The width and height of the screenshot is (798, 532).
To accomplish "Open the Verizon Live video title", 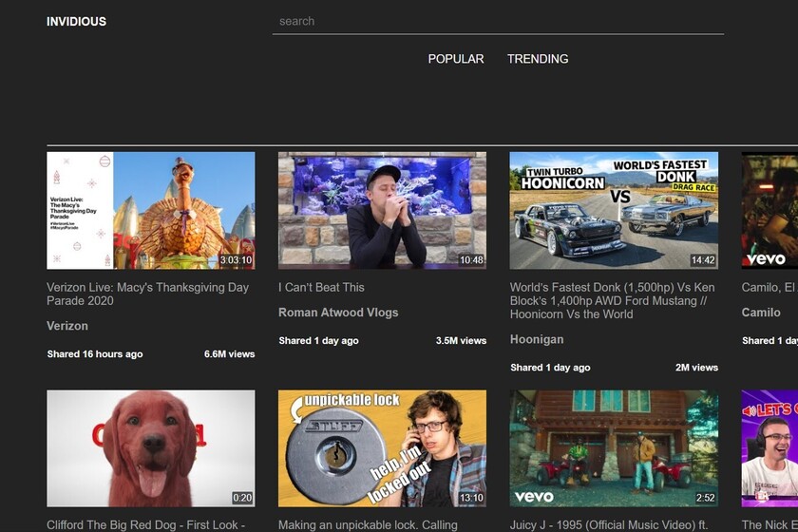I will pos(147,294).
